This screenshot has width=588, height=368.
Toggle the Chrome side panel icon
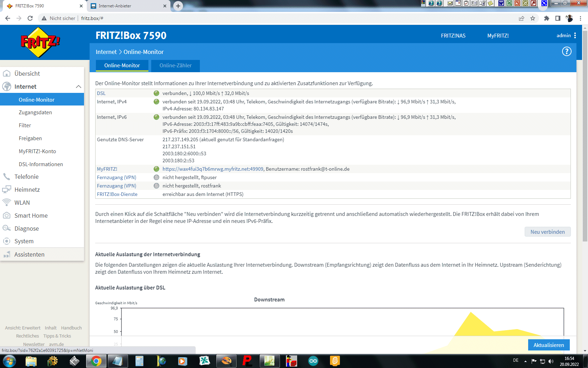(x=558, y=18)
